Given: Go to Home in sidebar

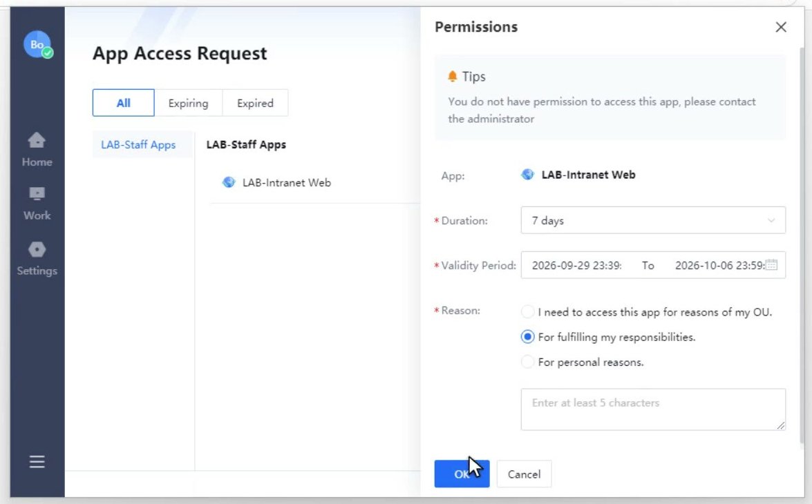Looking at the screenshot, I should [x=37, y=150].
